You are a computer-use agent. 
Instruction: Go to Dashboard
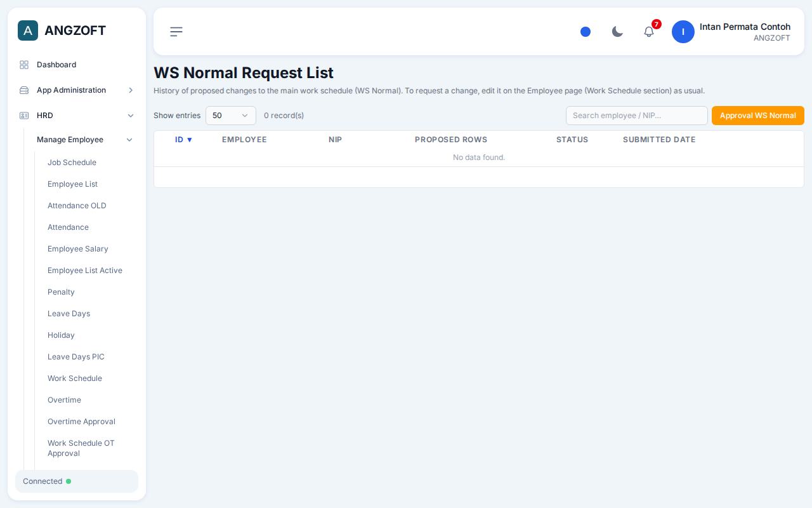pyautogui.click(x=56, y=65)
